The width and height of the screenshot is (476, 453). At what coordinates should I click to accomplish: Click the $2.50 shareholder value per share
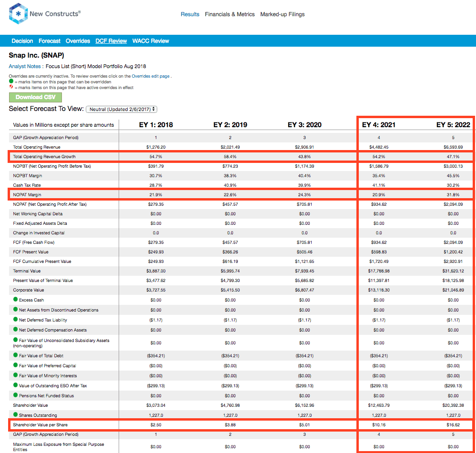(x=156, y=425)
